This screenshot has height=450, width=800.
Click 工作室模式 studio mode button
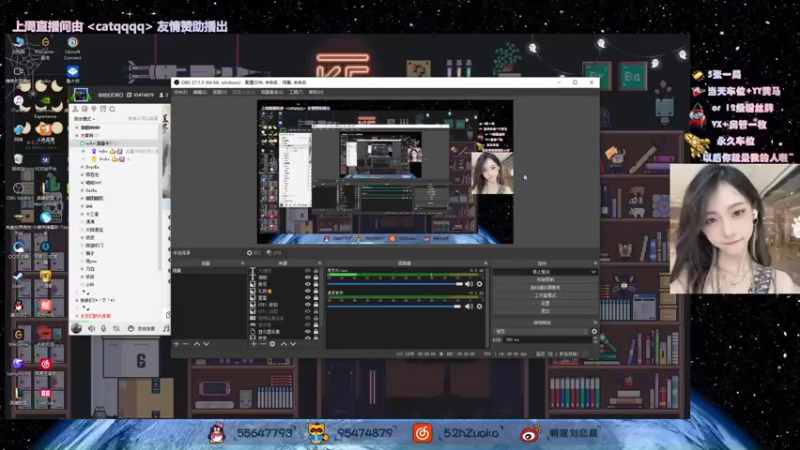[x=545, y=295]
